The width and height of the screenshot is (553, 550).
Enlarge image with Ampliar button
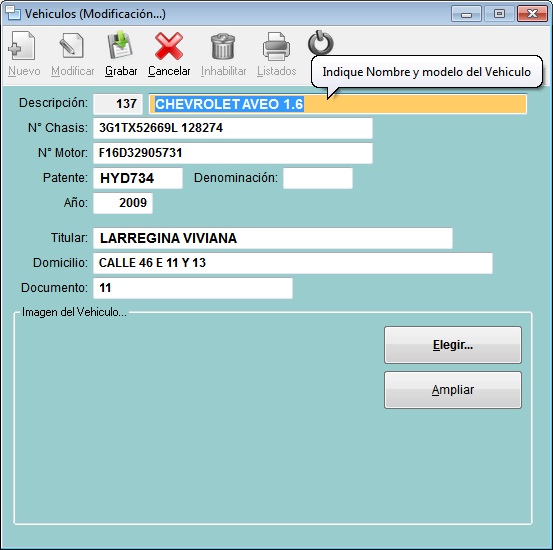coord(453,390)
